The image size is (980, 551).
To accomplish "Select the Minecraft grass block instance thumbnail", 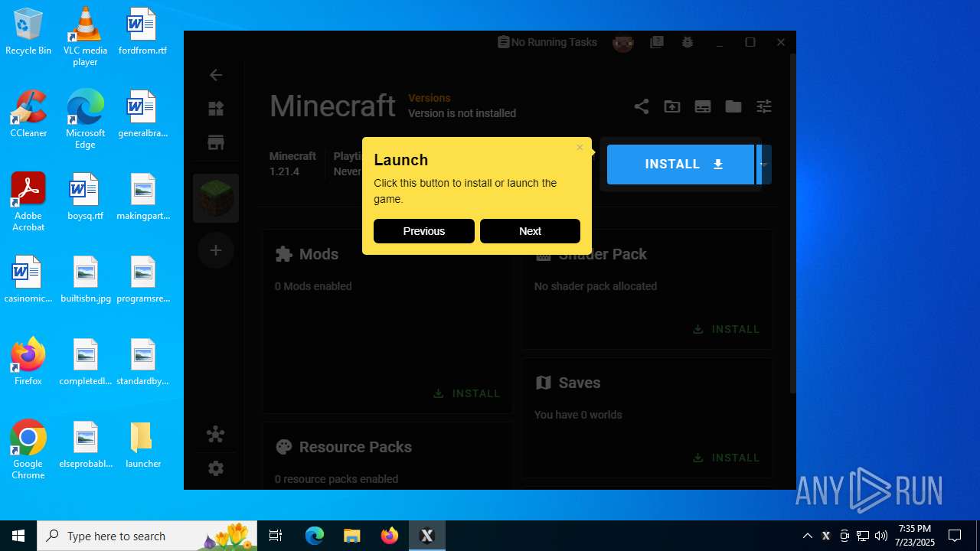I will (x=216, y=198).
